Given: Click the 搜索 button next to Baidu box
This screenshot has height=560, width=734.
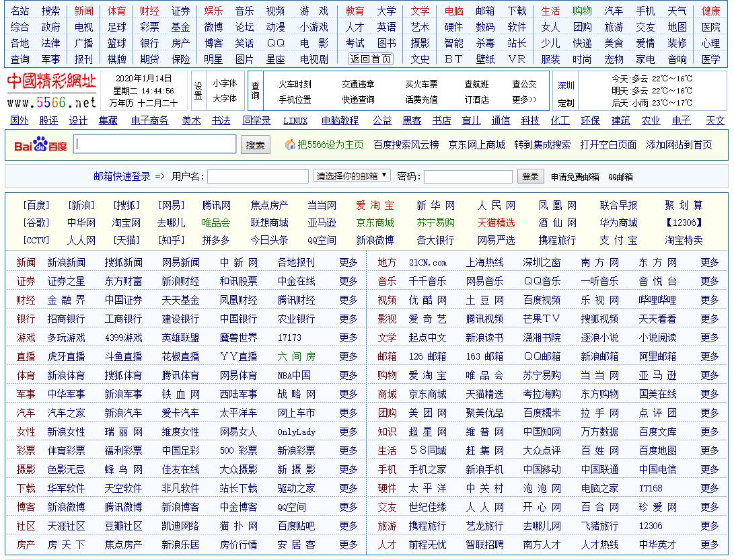Looking at the screenshot, I should (x=255, y=145).
